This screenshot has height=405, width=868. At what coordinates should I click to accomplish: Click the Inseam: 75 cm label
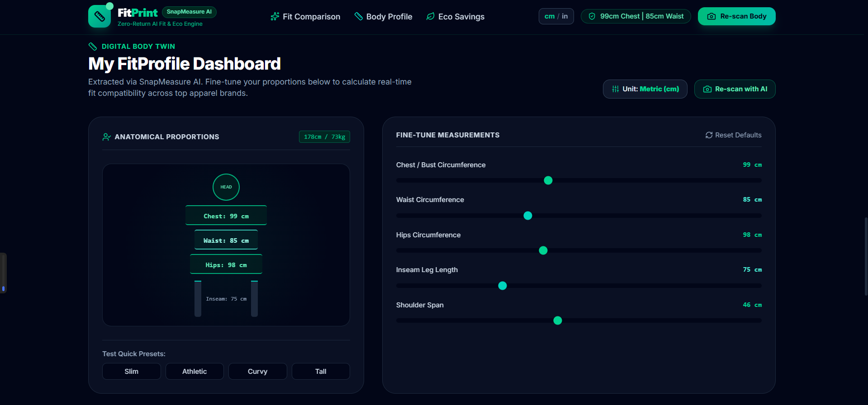coord(226,299)
